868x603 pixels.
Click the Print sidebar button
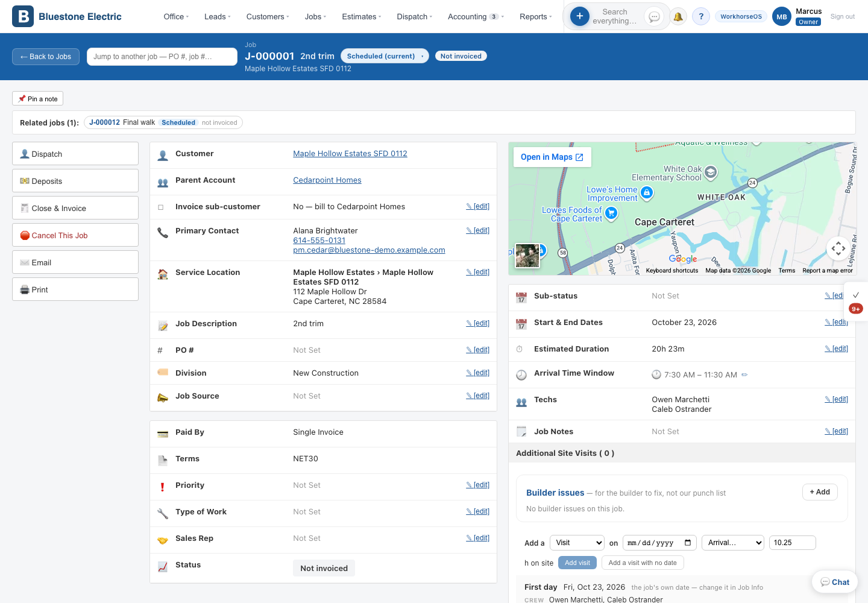tap(75, 289)
